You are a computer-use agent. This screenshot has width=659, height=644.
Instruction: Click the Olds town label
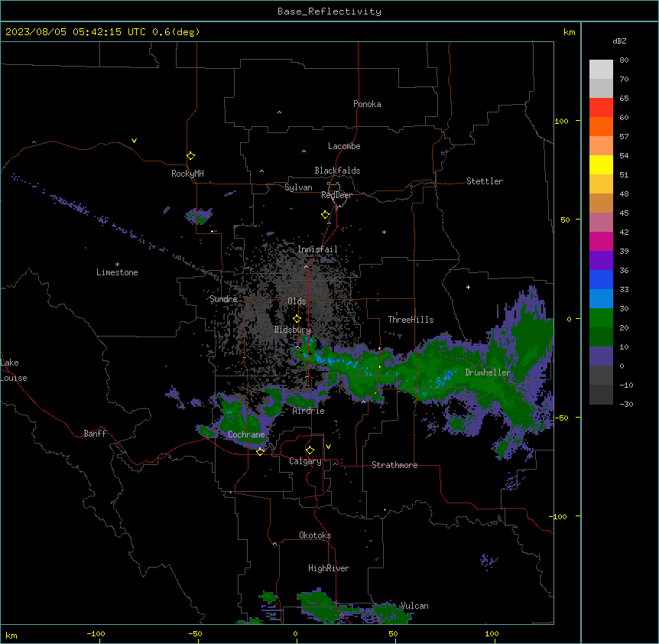tap(297, 301)
